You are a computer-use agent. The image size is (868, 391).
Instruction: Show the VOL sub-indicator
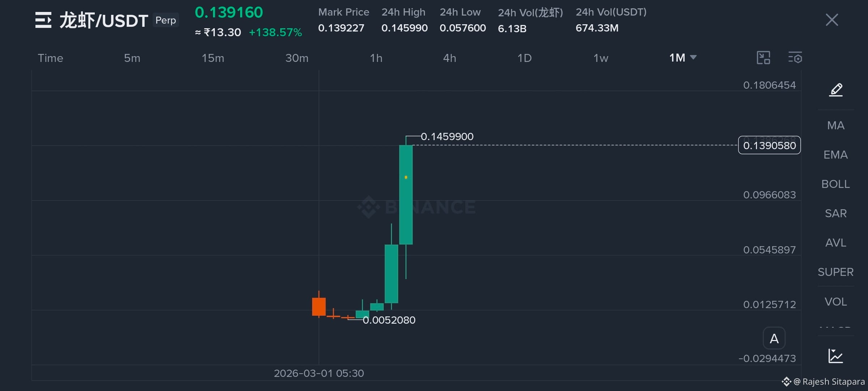[836, 302]
